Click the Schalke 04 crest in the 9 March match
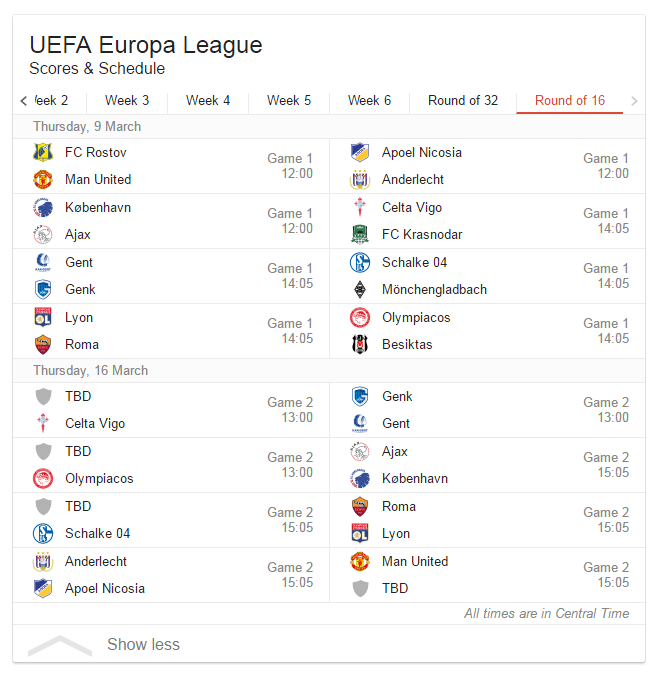Viewport: 663px width, 676px height. [x=360, y=262]
